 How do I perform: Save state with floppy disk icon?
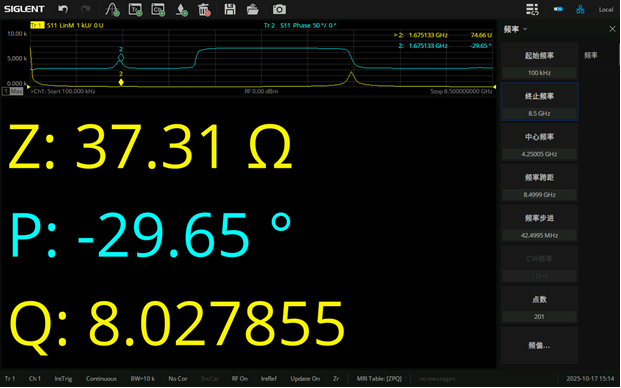[230, 10]
